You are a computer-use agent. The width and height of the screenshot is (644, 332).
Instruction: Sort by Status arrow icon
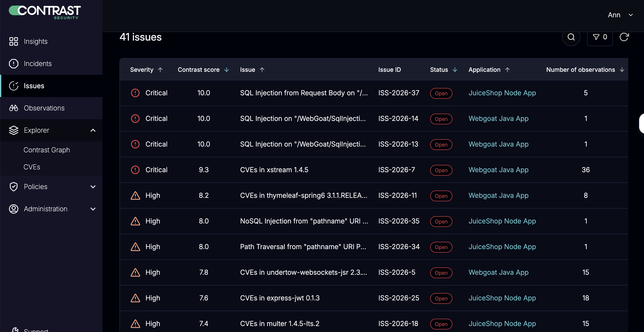[x=455, y=70]
